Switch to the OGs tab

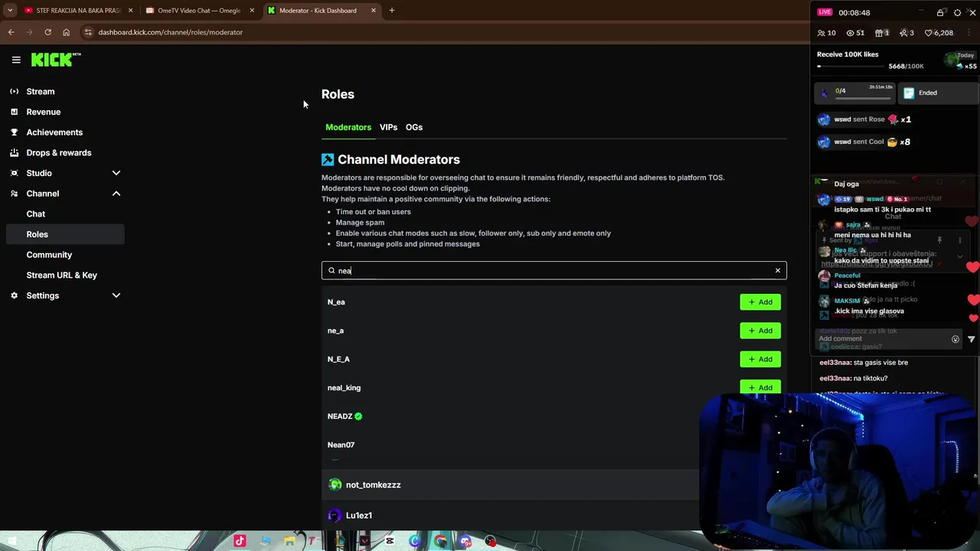coord(414,127)
